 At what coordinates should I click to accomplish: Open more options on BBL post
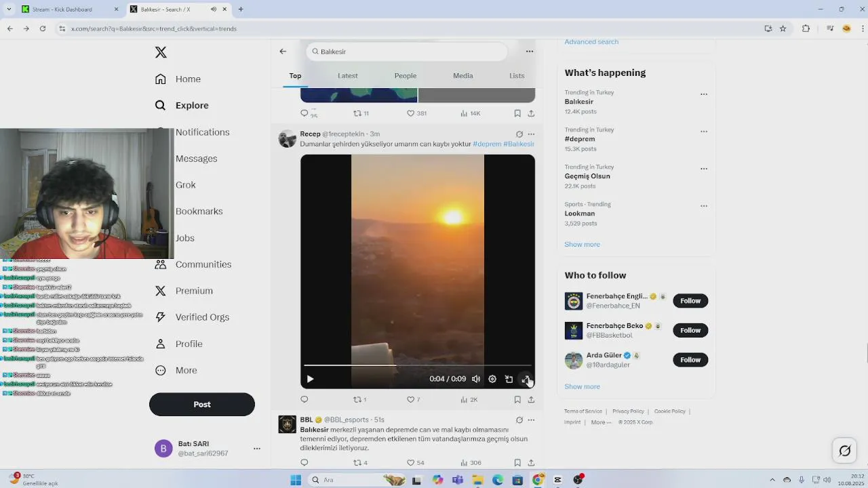coord(531,420)
